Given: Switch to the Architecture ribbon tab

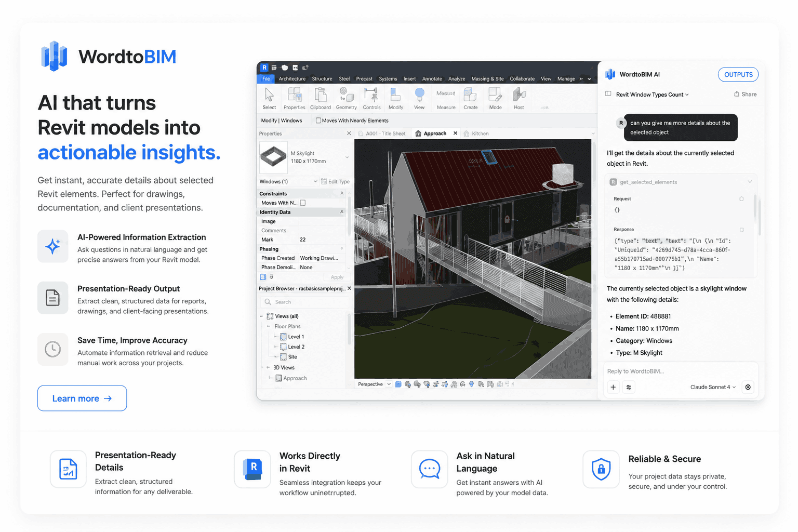Looking at the screenshot, I should [292, 79].
